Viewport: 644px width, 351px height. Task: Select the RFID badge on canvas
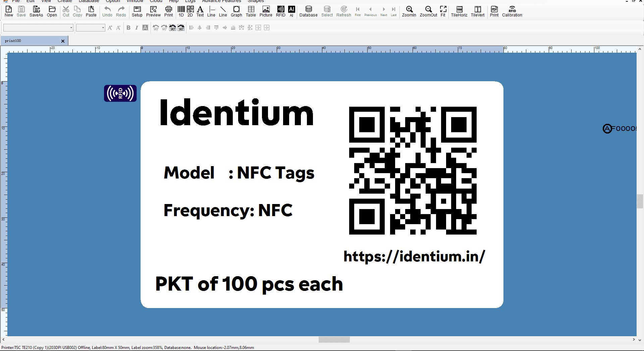(x=120, y=93)
